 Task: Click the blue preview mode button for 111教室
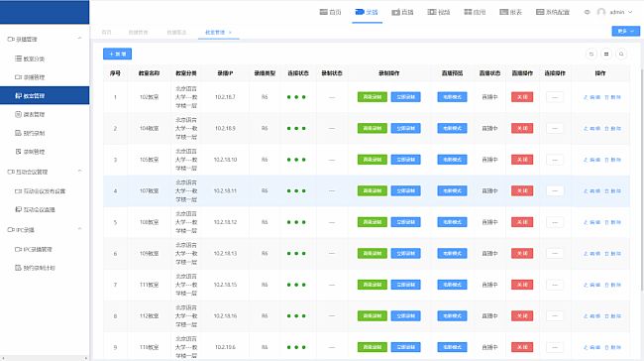pyautogui.click(x=452, y=285)
